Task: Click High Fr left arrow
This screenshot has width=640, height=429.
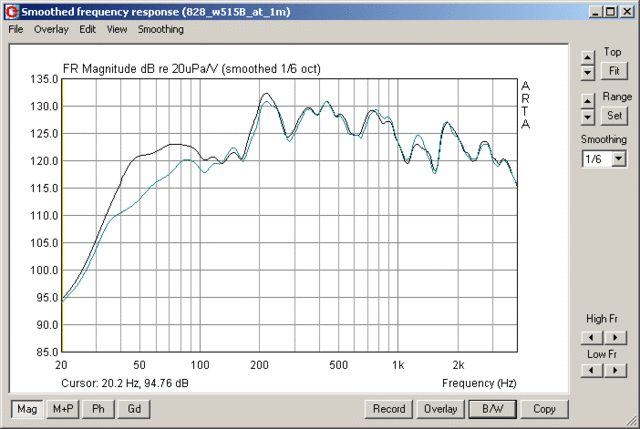Action: [591, 337]
